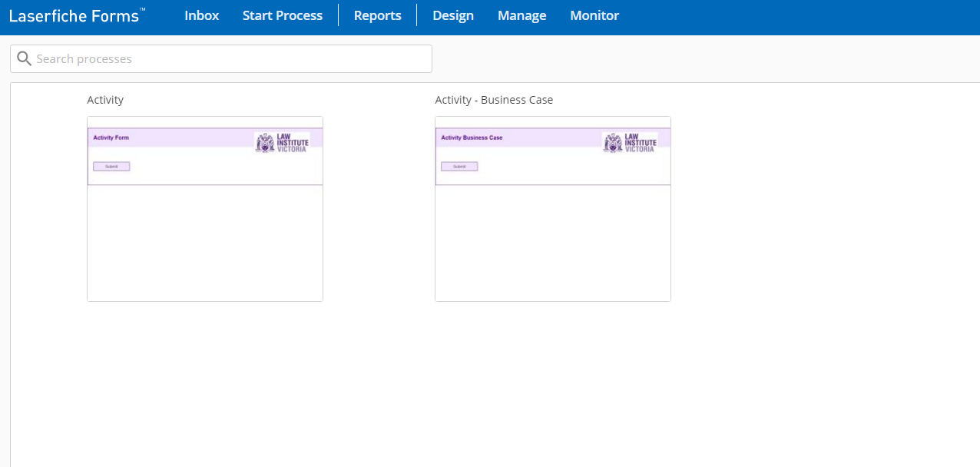Click the magnifying glass search icon

24,59
